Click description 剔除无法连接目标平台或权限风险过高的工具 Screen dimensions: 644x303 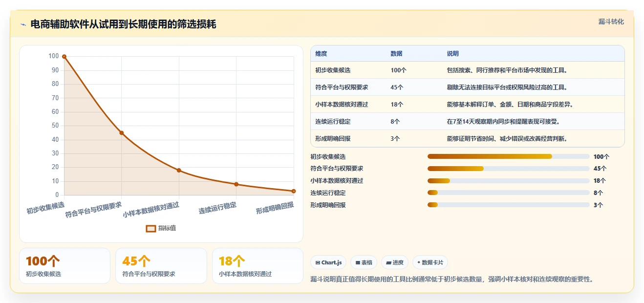tap(507, 87)
